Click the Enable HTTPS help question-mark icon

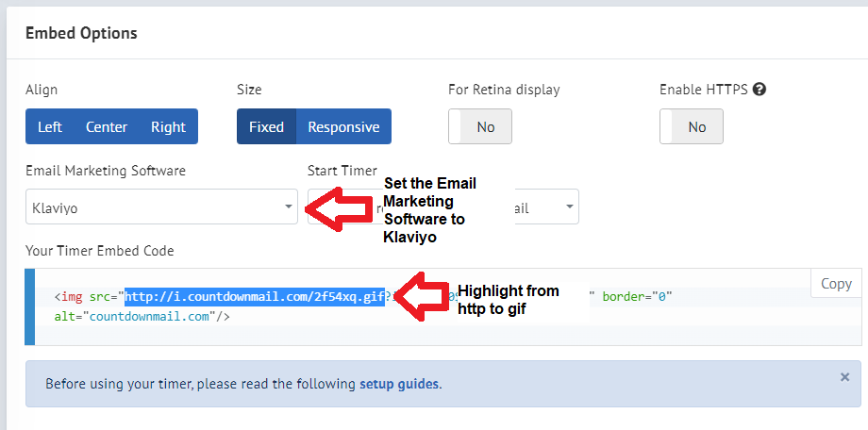(759, 89)
